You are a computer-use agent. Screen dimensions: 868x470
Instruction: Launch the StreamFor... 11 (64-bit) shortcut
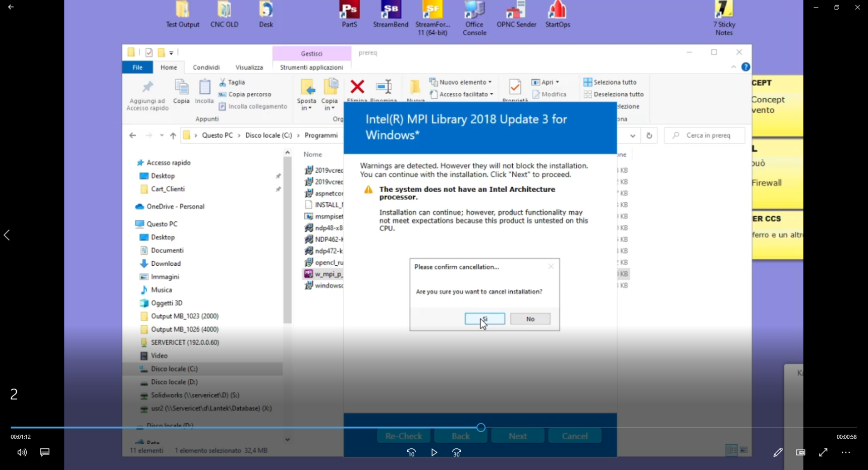[432, 18]
